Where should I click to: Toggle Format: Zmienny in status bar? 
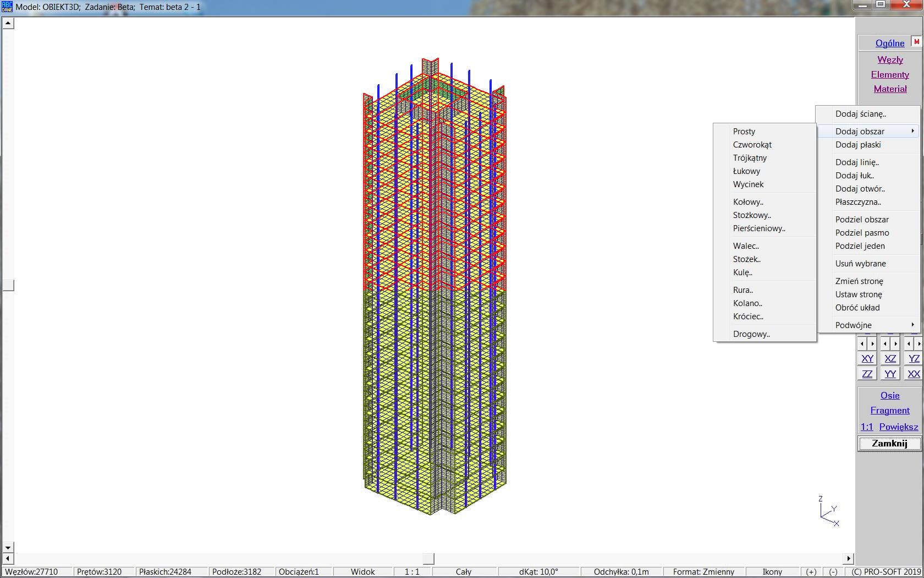[703, 571]
